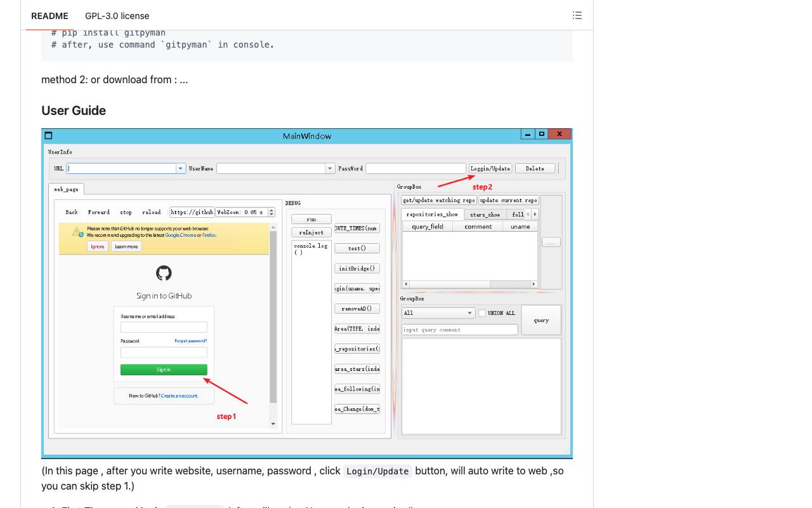Click the removeAD() button
Image resolution: width=812 pixels, height=508 pixels.
tap(357, 309)
